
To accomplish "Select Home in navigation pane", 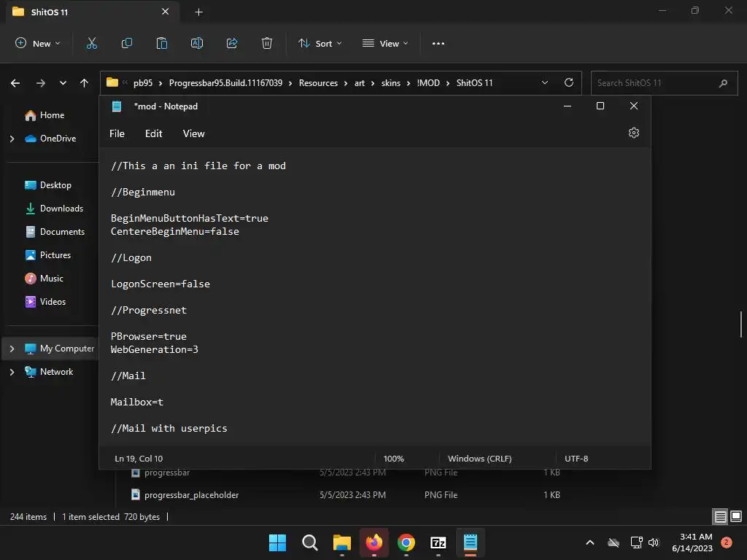I will [x=44, y=115].
